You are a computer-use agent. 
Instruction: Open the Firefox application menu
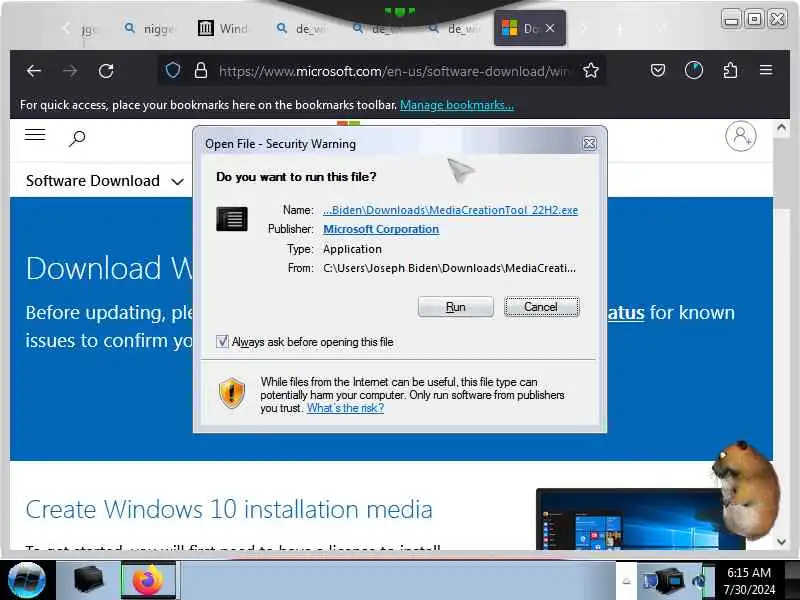pos(766,70)
